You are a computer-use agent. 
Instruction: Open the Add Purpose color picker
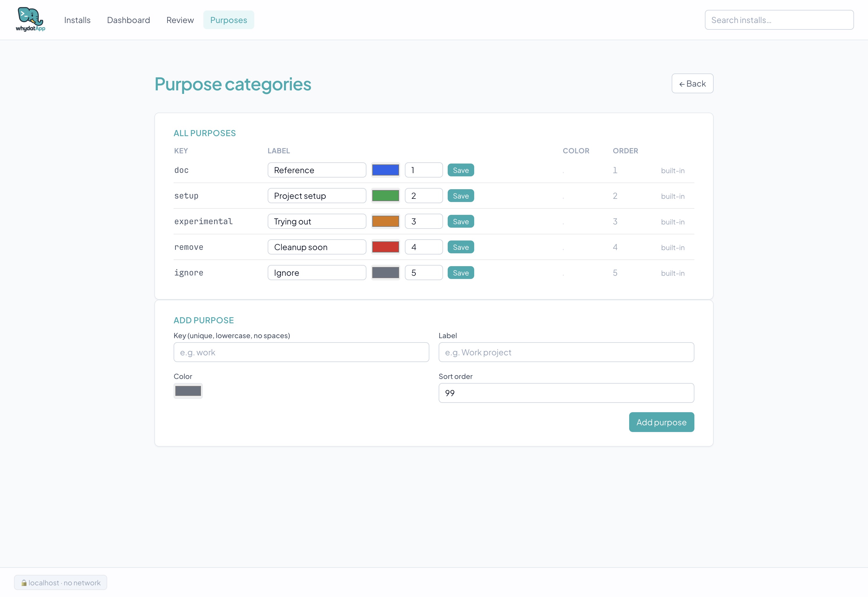(188, 391)
